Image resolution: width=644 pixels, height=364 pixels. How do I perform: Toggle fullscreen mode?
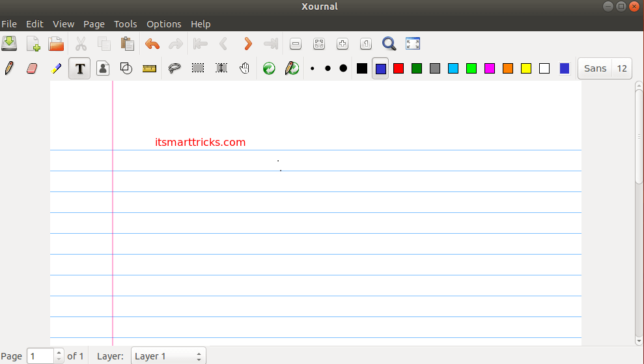[413, 44]
